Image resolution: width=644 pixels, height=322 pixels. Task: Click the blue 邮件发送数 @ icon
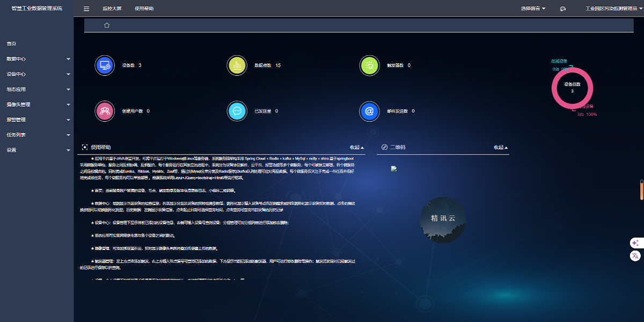pyautogui.click(x=369, y=111)
